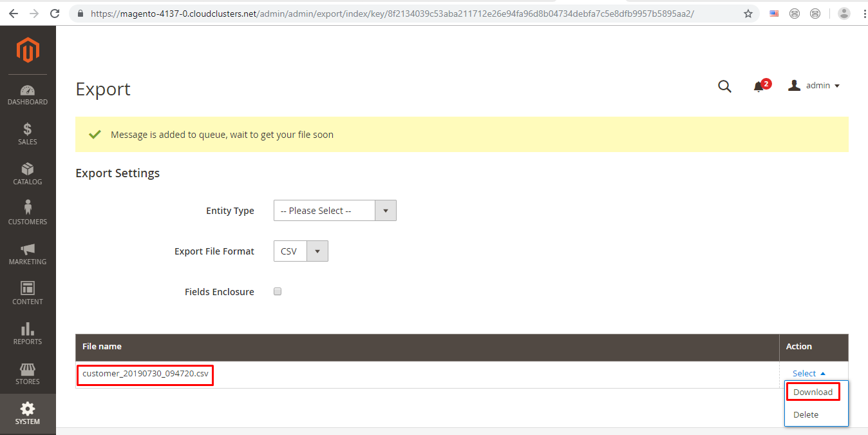Open the Customers sidebar menu

pyautogui.click(x=28, y=214)
